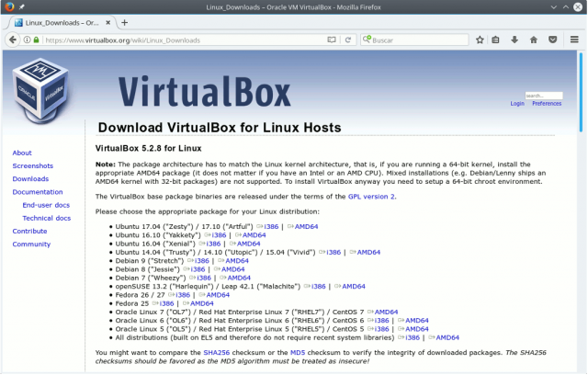588x375 pixels.
Task: Open Technical docs in the sidebar
Action: 47,218
